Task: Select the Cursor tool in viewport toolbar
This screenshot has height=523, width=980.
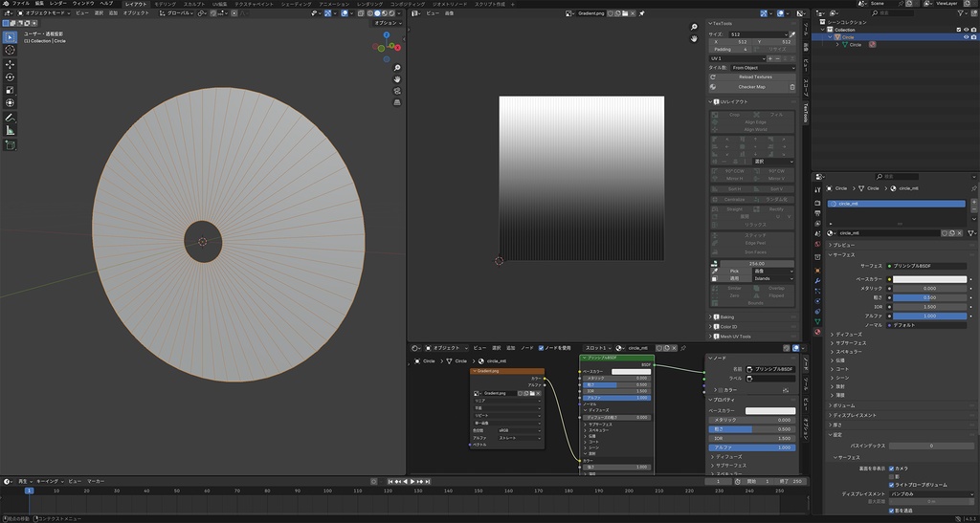Action: coord(10,50)
